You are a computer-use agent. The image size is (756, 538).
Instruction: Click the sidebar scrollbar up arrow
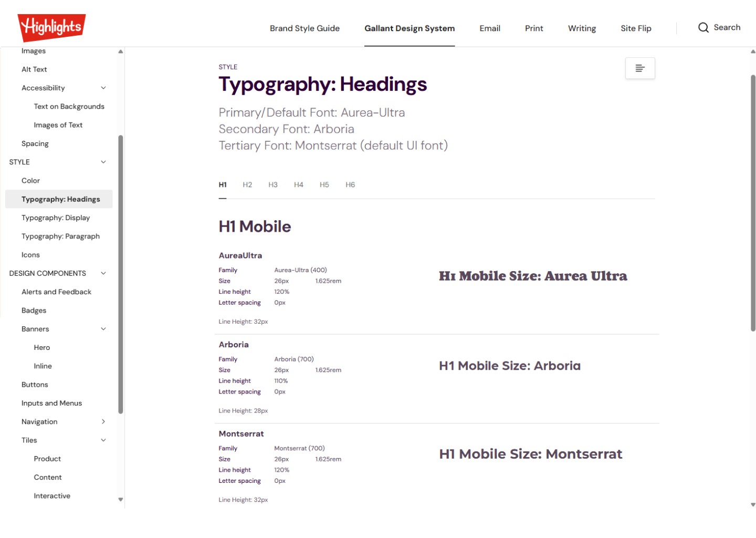pyautogui.click(x=120, y=51)
